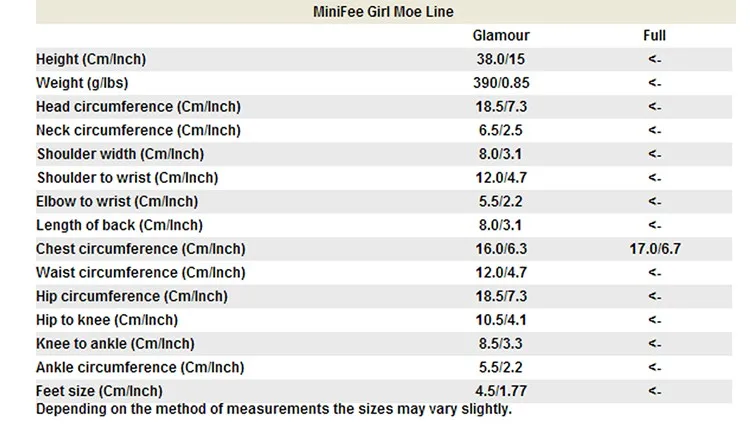Select Waist circumference row label
750x428 pixels.
tap(141, 273)
